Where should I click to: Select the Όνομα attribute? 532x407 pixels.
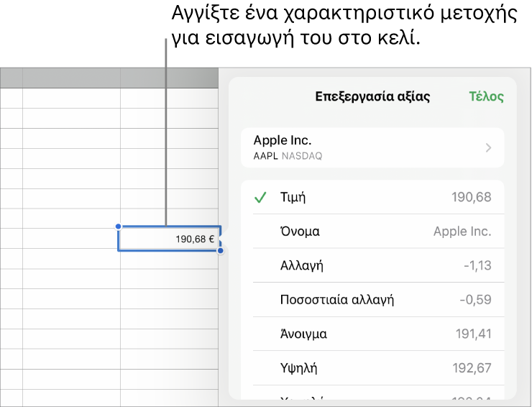click(x=372, y=231)
